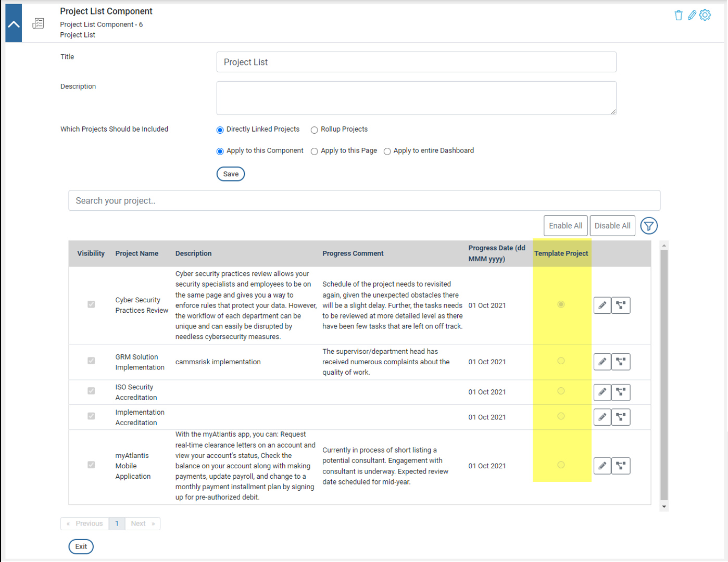Viewport: 728px width, 562px height.
Task: Select Directly Linked Projects option
Action: pyautogui.click(x=220, y=130)
